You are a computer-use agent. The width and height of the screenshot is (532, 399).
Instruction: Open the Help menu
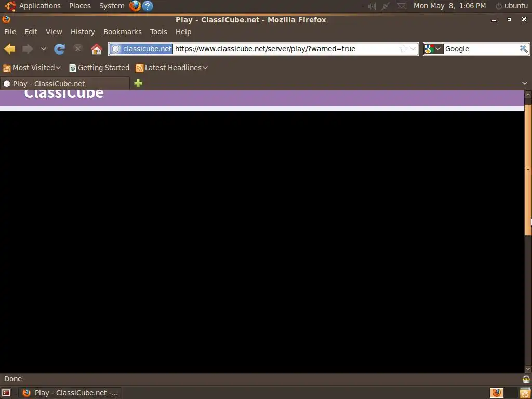point(183,32)
